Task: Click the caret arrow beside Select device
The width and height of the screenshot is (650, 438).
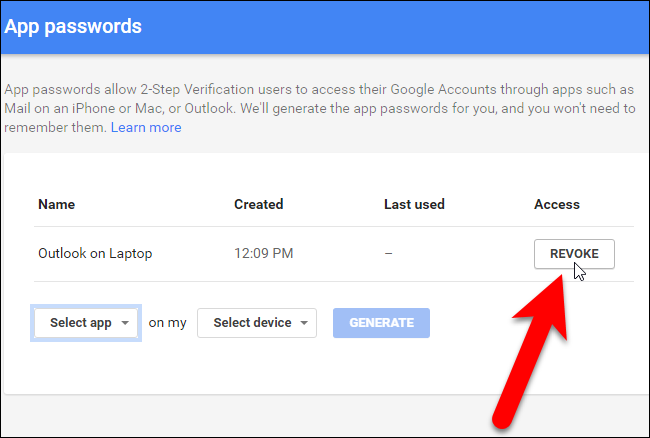Action: (305, 323)
